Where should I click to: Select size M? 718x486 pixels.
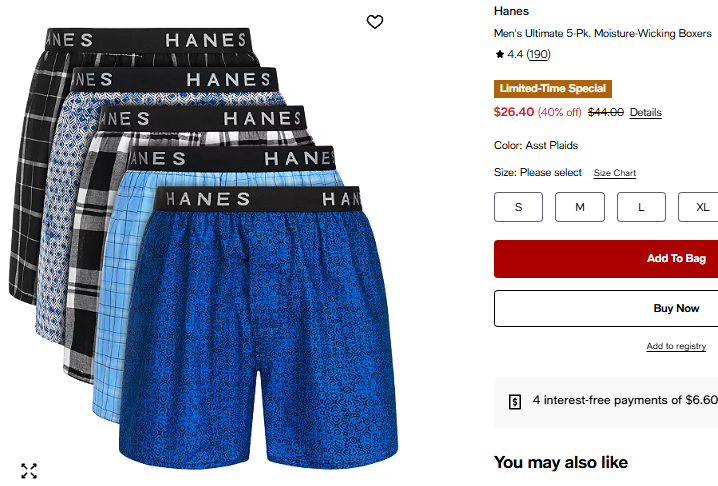[580, 207]
